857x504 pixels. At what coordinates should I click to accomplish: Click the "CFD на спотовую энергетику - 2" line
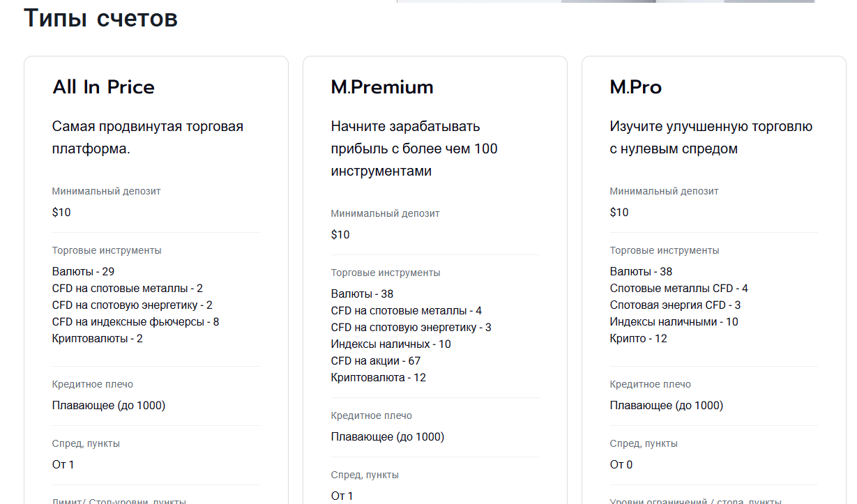[x=132, y=305]
